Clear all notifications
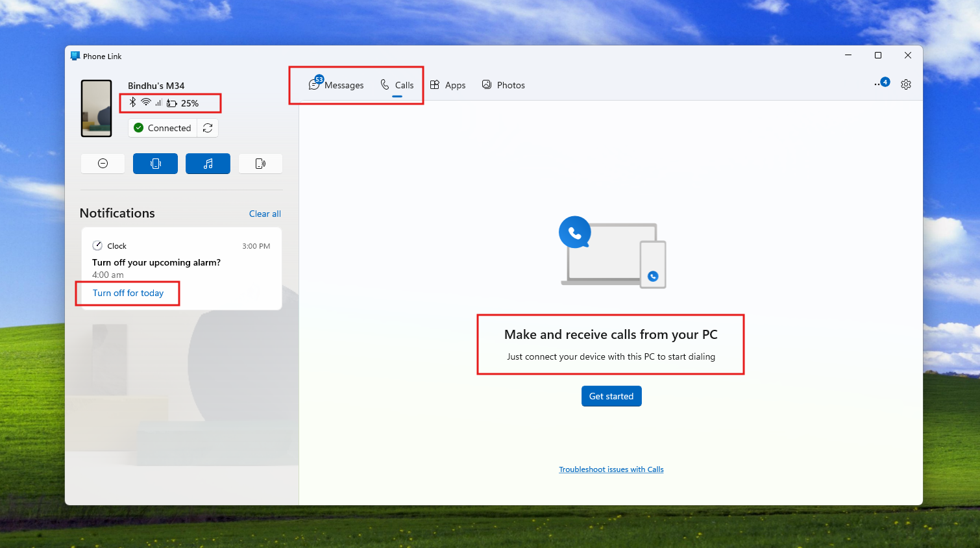 265,214
